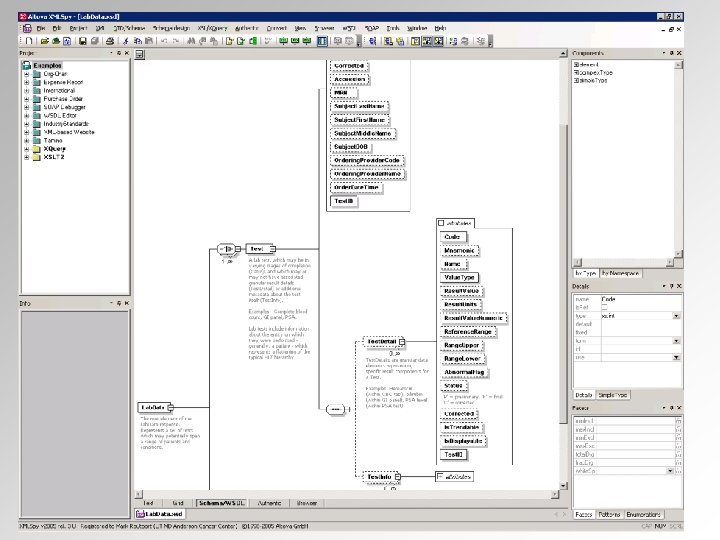Collapse the LabData element node
Image resolution: width=720 pixels, height=540 pixels.
[170, 407]
